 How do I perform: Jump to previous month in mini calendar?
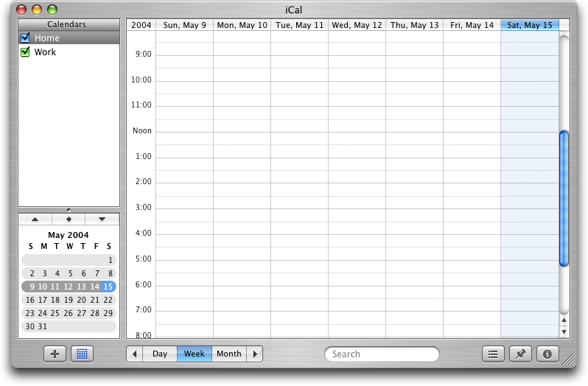point(35,220)
